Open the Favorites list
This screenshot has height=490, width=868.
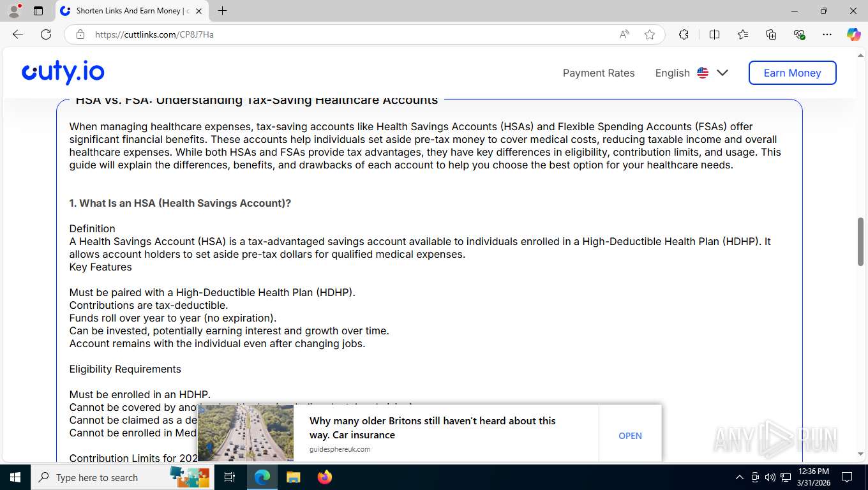[x=743, y=34]
